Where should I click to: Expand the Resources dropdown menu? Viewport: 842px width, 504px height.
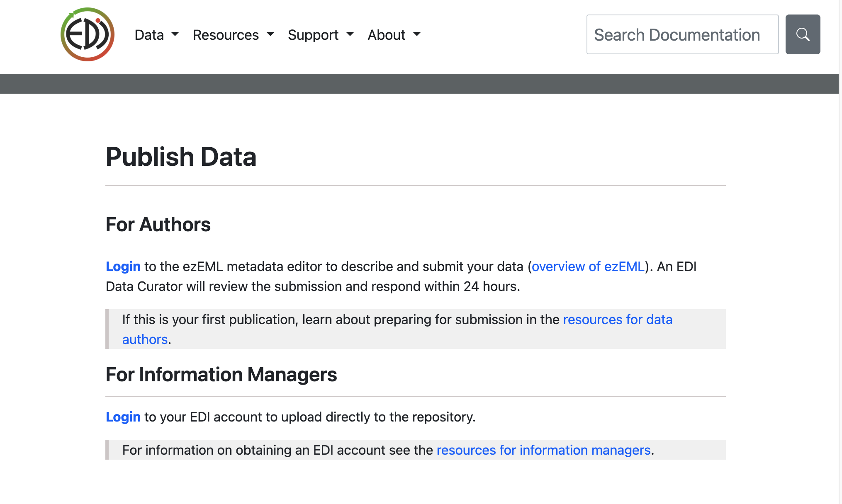(234, 35)
